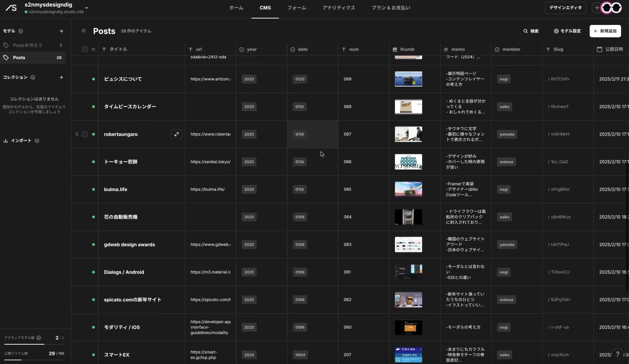Open member dropdown yamada in robertaungaro row
The height and width of the screenshot is (364, 629).
tap(507, 134)
